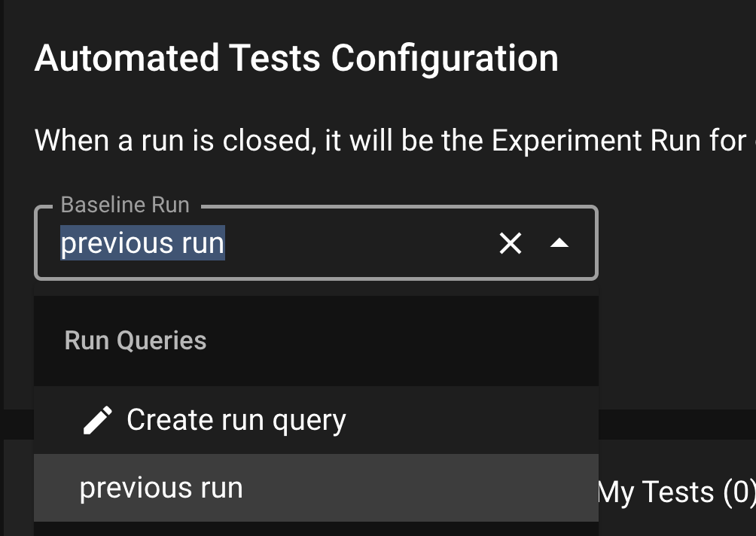Select the "Create run query" option
This screenshot has width=756, height=536.
pos(236,420)
